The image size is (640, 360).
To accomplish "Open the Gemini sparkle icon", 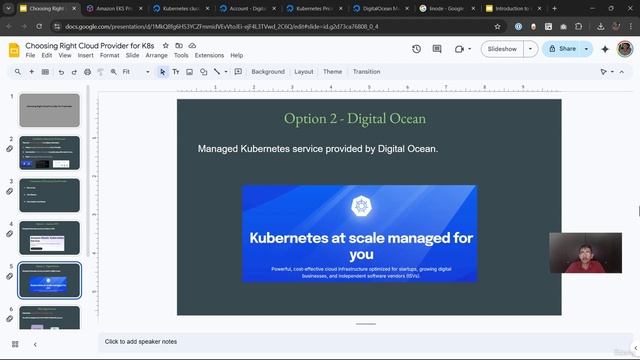I will [x=605, y=49].
